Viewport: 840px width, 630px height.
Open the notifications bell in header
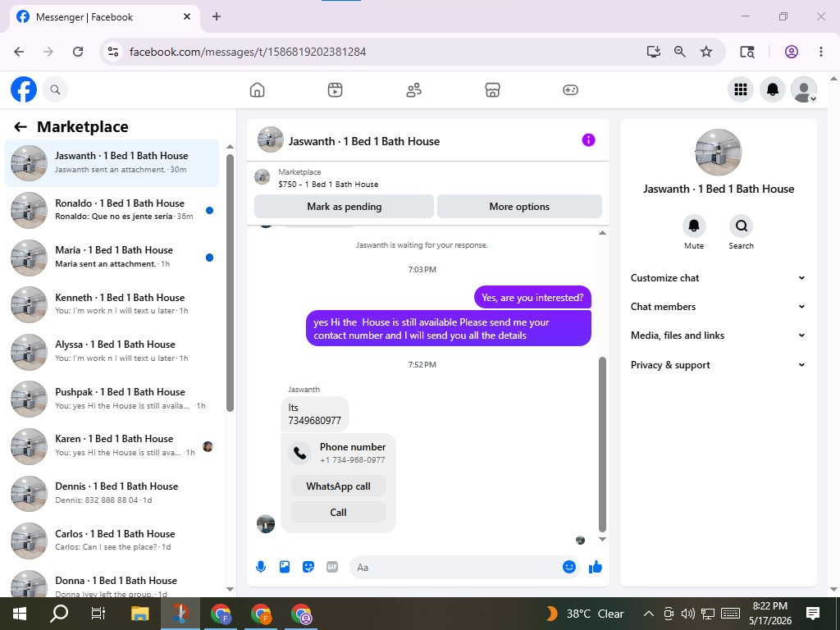[772, 89]
